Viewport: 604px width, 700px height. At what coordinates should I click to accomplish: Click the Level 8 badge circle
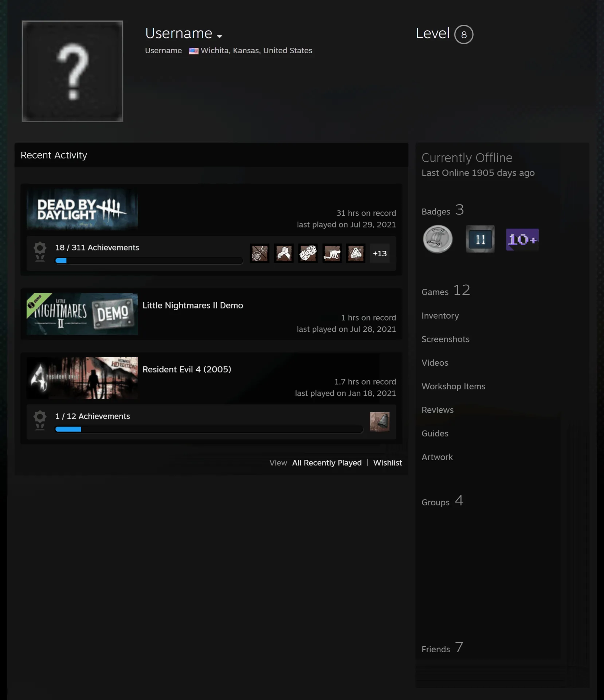coord(464,35)
